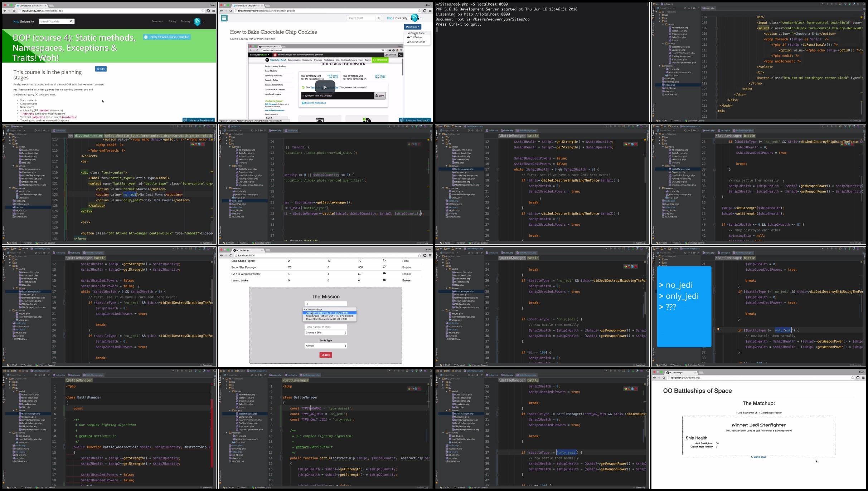Expand the Tutorials menu in the Knp University navbar
Image resolution: width=868 pixels, height=491 pixels.
click(x=157, y=21)
